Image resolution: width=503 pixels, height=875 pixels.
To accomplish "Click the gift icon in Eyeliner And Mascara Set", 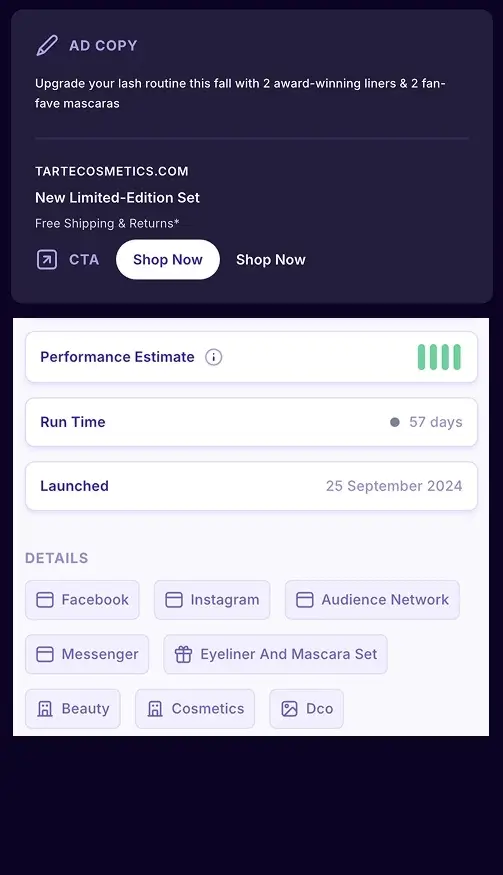I will pyautogui.click(x=183, y=654).
